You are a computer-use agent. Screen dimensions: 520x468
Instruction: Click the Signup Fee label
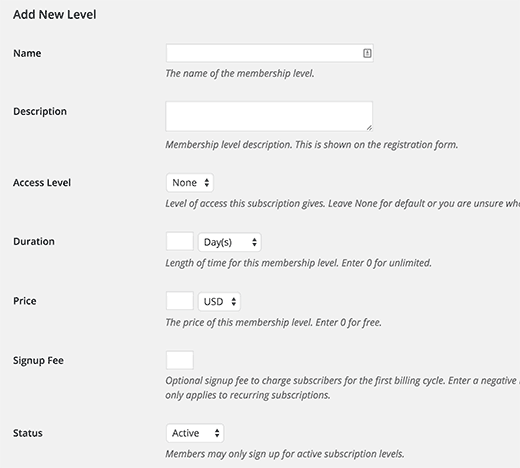pos(38,361)
